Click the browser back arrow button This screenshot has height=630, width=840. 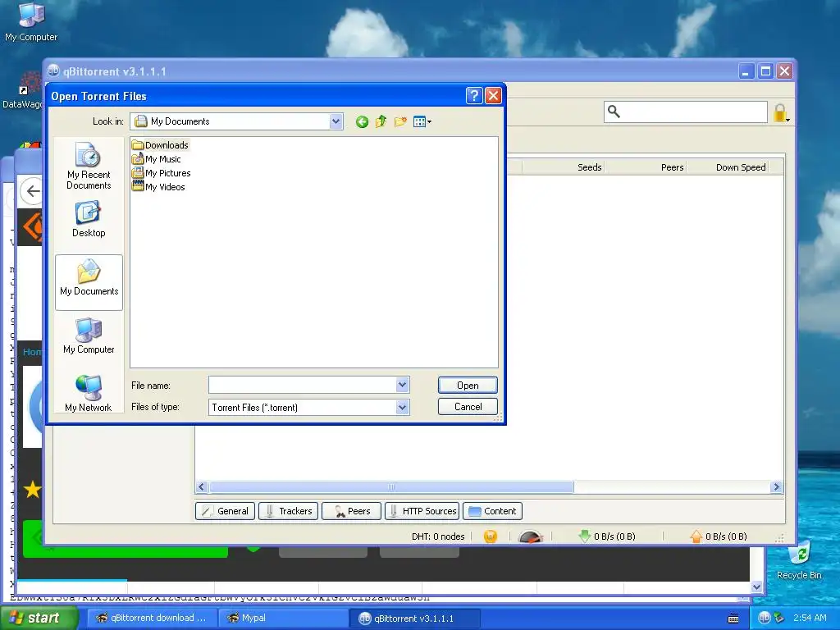pyautogui.click(x=32, y=191)
